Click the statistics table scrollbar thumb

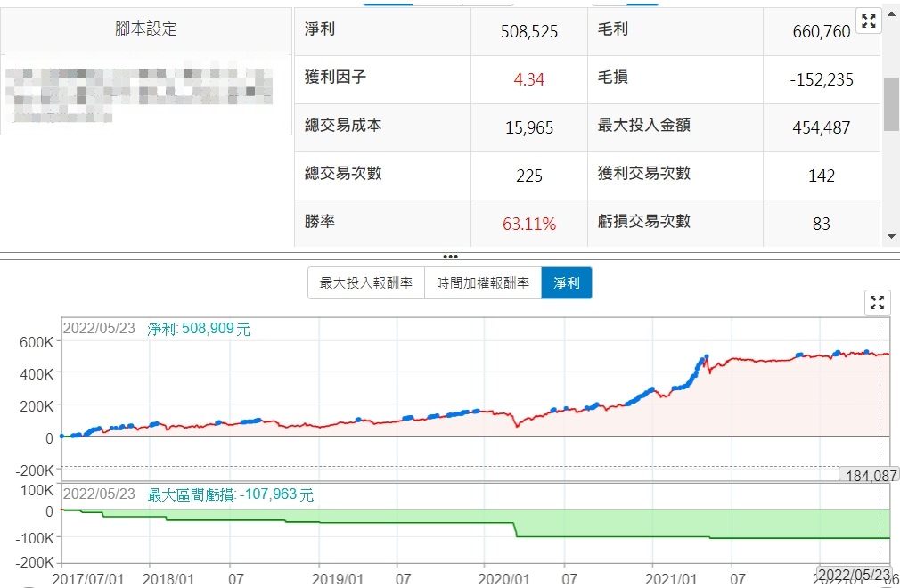[891, 103]
